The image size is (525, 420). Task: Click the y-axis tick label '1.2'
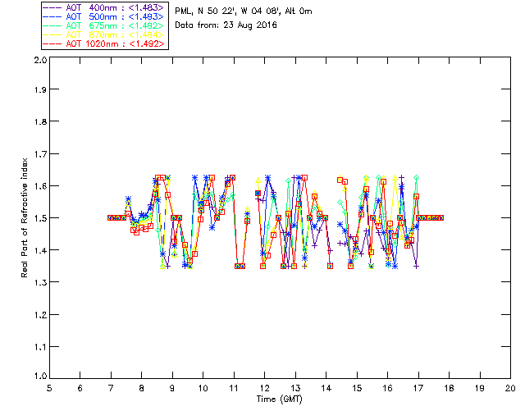click(40, 314)
